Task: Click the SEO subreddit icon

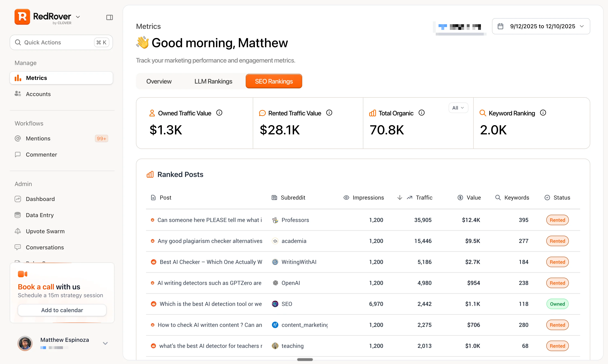Action: (x=275, y=304)
